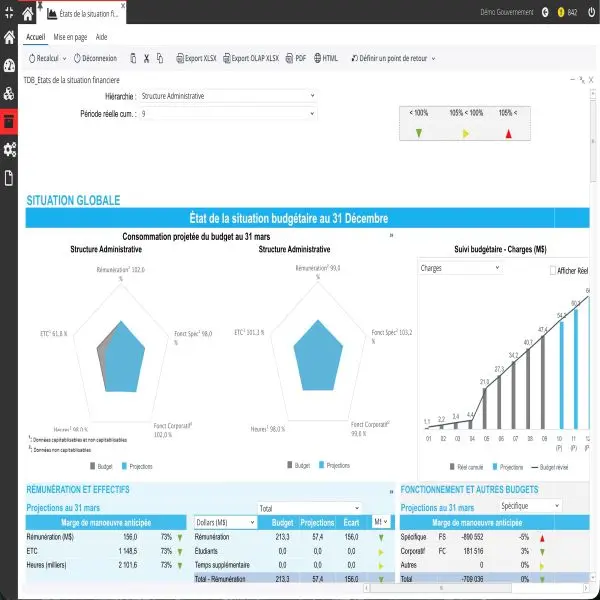Click Définir un point de retour
600x600 pixels.
[x=393, y=58]
